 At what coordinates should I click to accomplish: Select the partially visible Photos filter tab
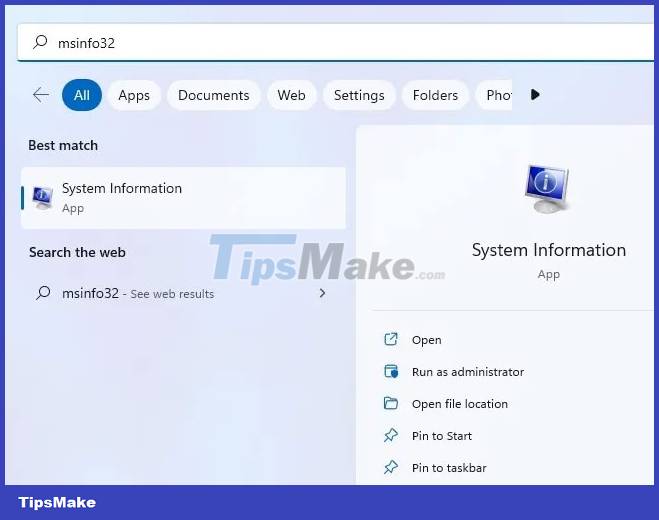[494, 95]
